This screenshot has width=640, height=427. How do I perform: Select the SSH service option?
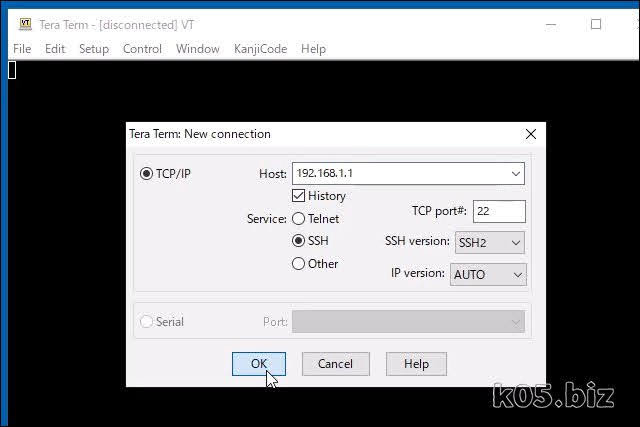[298, 241]
